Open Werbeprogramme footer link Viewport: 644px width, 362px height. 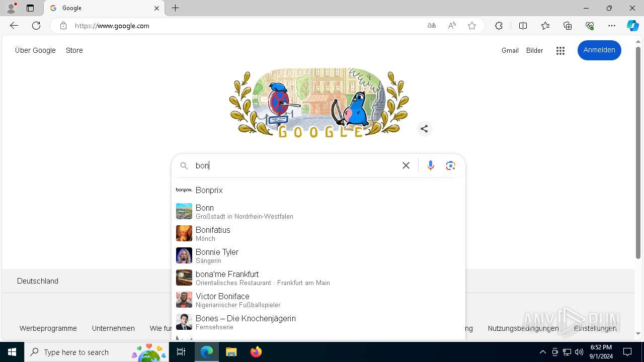tap(48, 328)
